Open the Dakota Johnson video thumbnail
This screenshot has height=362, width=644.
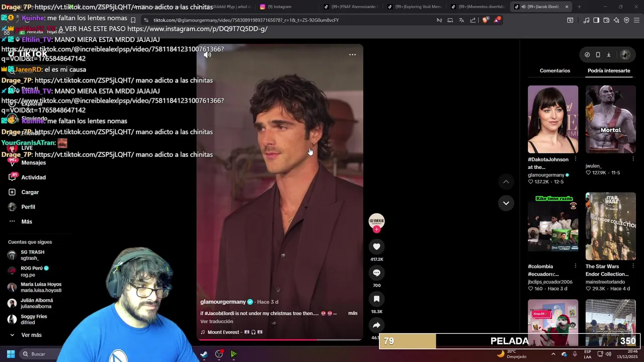(553, 119)
